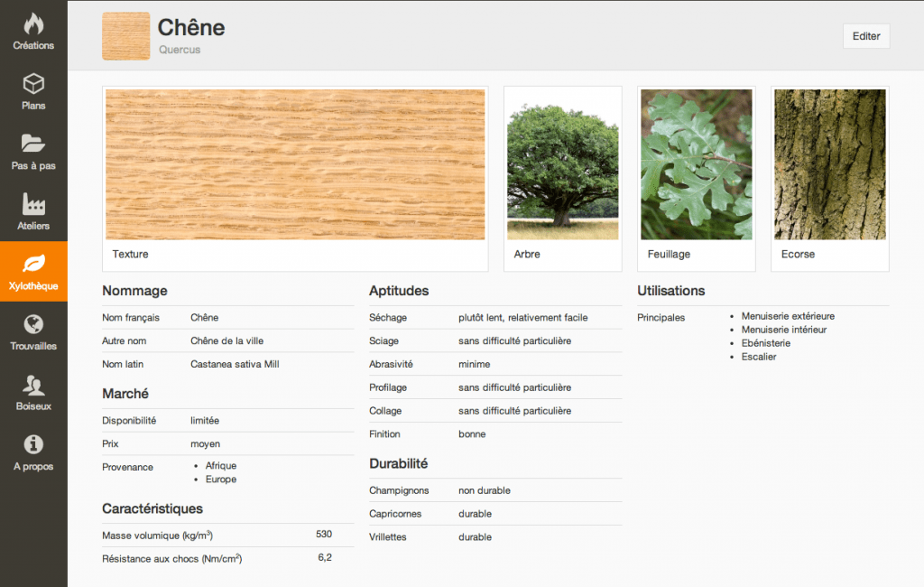
Task: Click the Ateliers label in sidebar
Action: (x=33, y=226)
